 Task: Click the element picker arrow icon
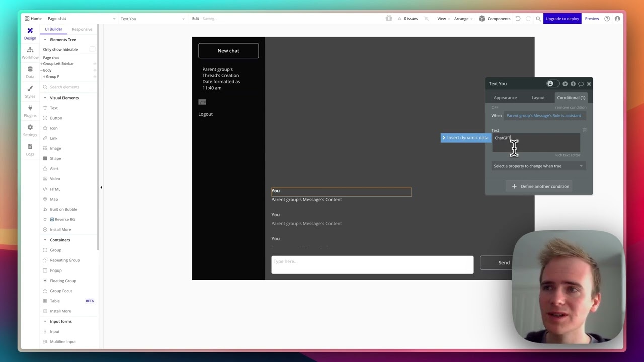(426, 19)
